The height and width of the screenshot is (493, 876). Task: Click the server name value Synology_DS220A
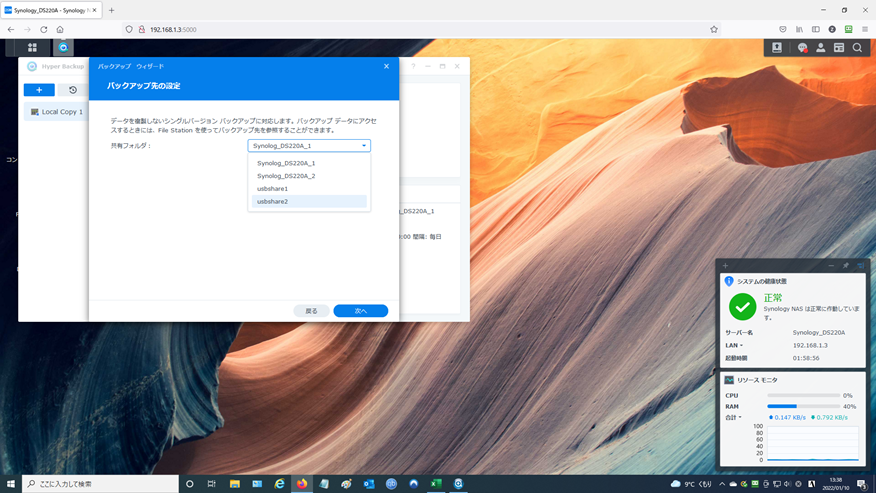(x=818, y=333)
